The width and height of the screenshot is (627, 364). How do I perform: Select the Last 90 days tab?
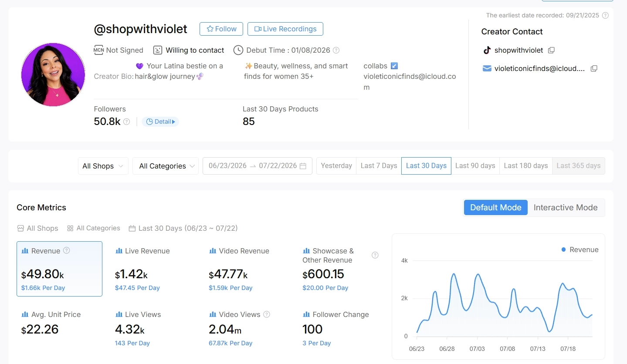[x=475, y=166]
